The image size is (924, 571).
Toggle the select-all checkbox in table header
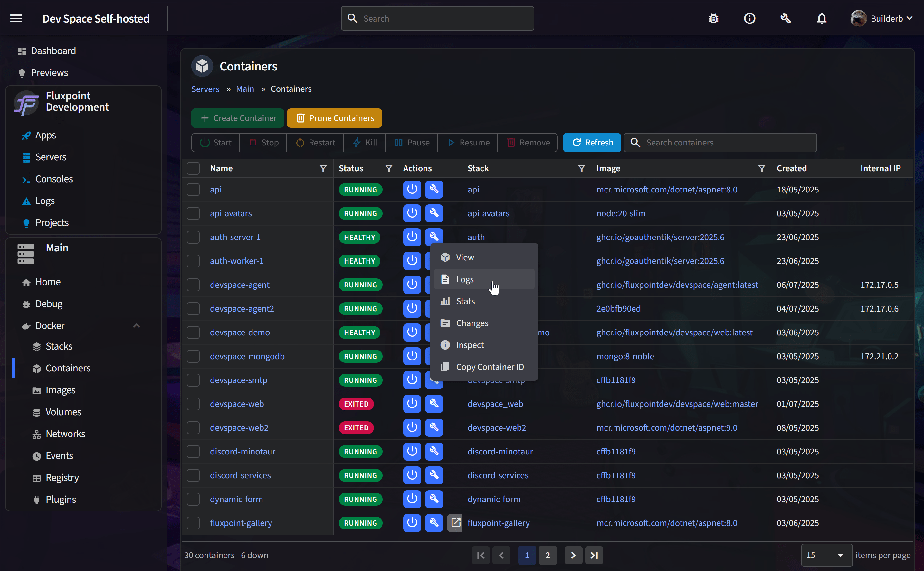(193, 168)
